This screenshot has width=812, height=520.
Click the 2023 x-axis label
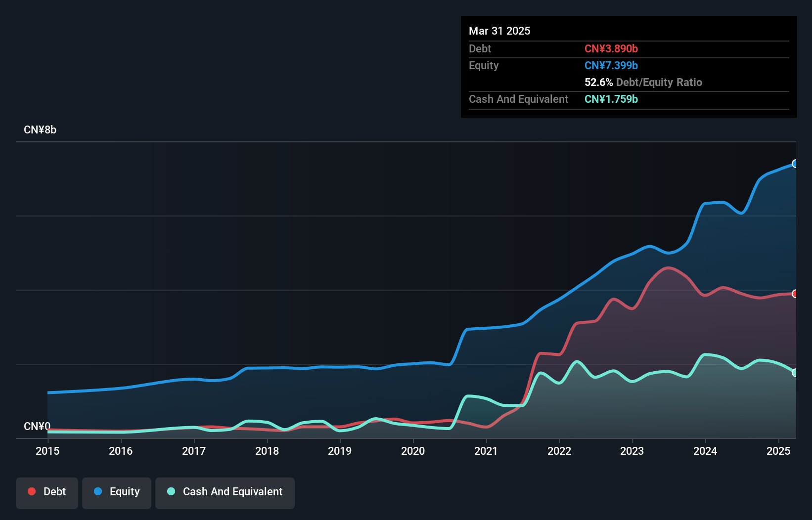[632, 451]
